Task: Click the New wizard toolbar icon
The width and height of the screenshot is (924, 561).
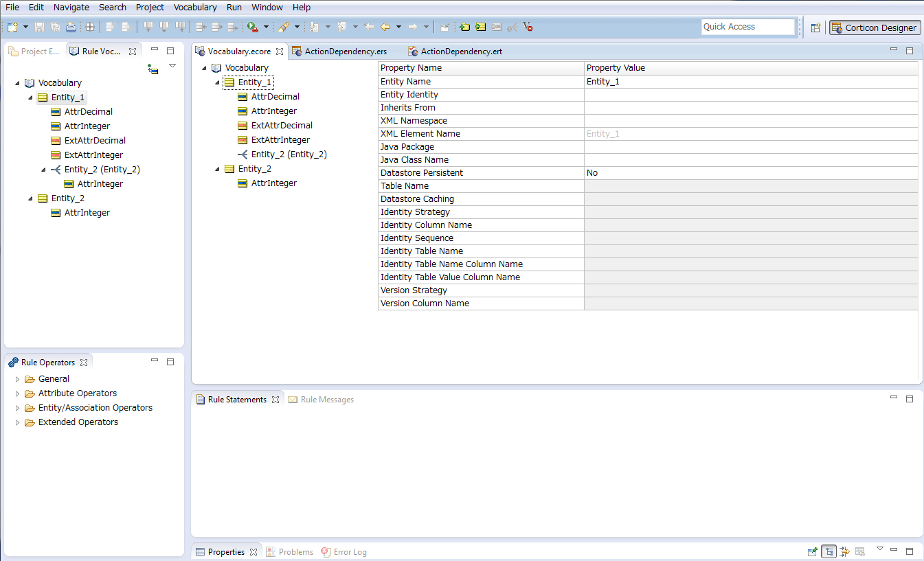Action: 12,27
